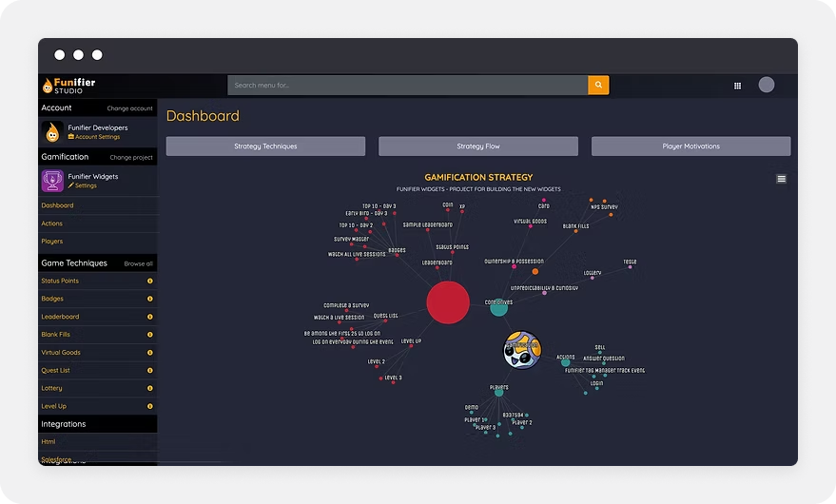Open the Player Motivations tab
Viewport: 836px width, 504px height.
pos(691,146)
